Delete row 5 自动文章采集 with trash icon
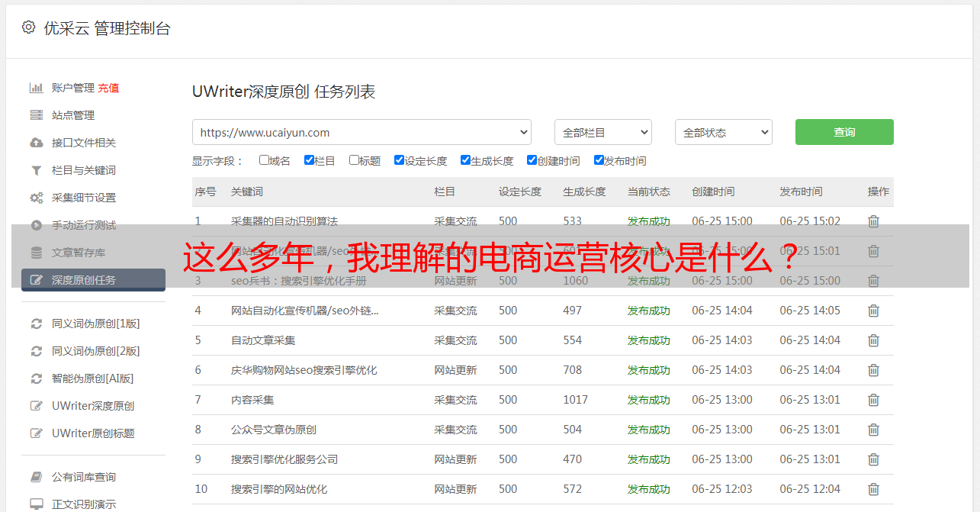This screenshot has height=512, width=980. point(873,340)
